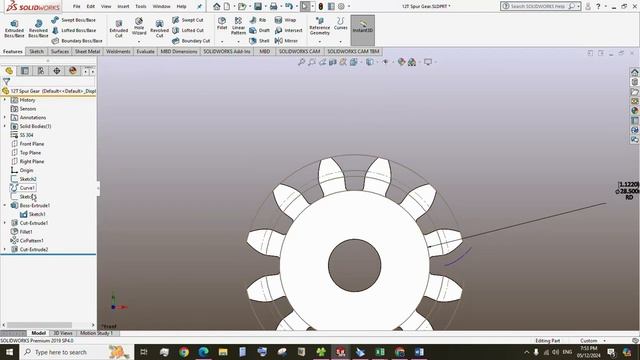Screen dimensions: 640x360
Task: Open the Insert menu
Action: pyautogui.click(x=123, y=6)
